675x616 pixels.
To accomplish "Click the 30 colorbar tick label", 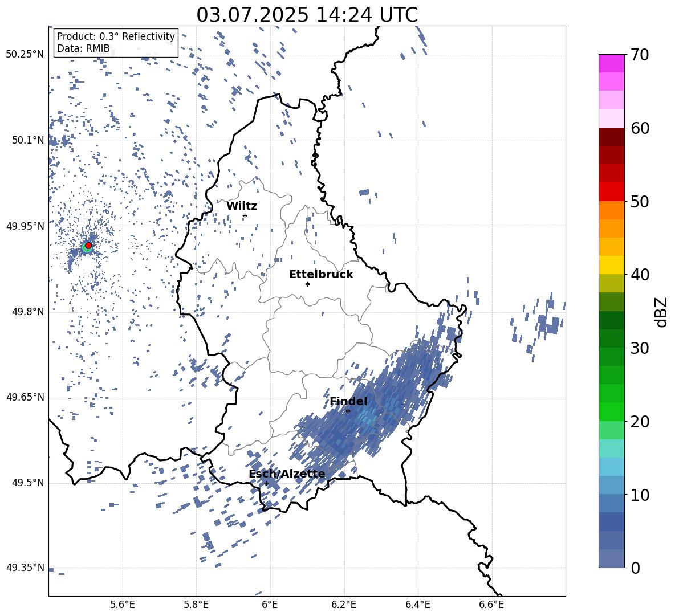I will coord(640,348).
